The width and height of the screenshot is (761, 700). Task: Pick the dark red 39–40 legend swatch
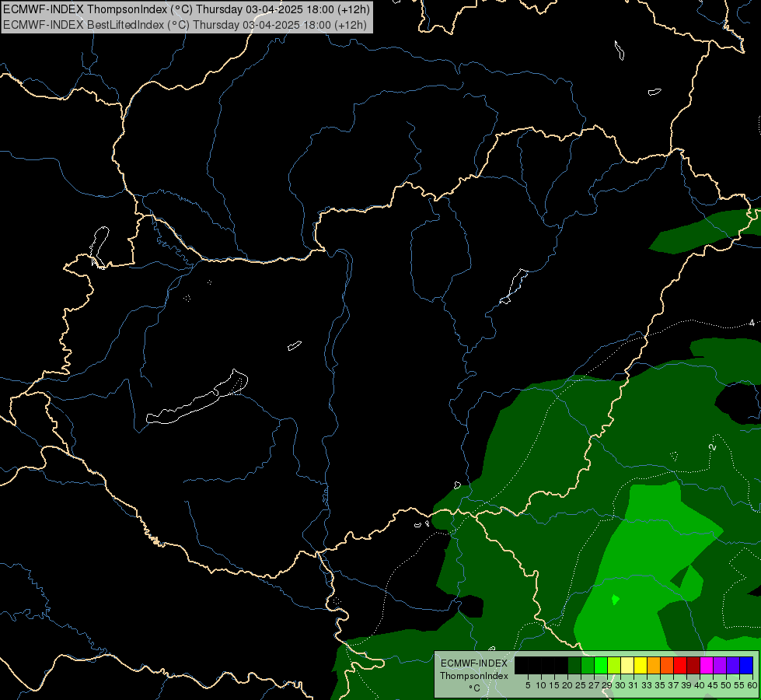click(693, 665)
